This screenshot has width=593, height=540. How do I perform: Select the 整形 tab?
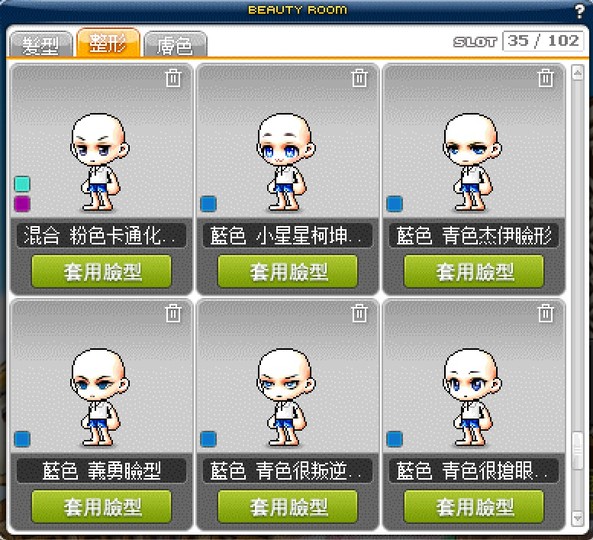click(x=108, y=43)
